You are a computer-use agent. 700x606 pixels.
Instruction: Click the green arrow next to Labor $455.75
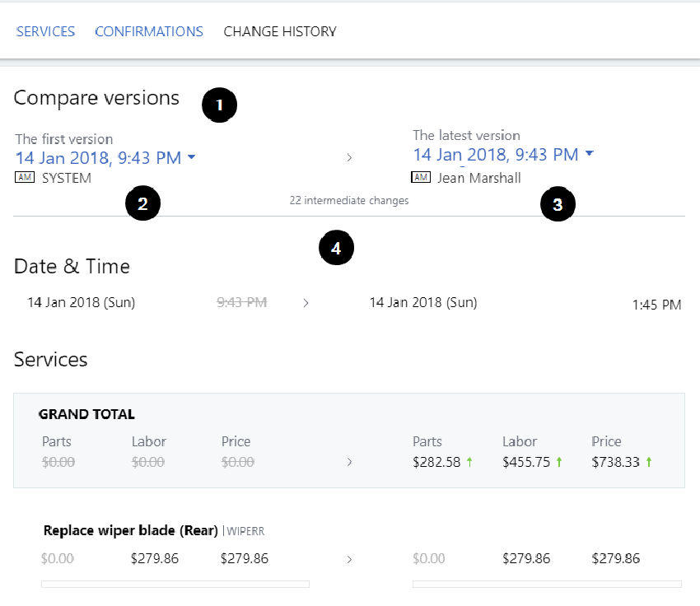coord(559,463)
